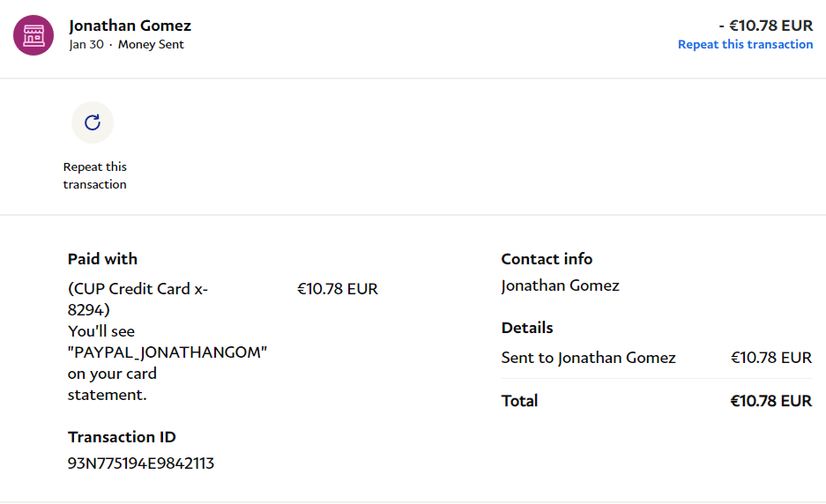The width and height of the screenshot is (826, 504).
Task: Click Jonathan Gomez under Contact info
Action: point(560,285)
